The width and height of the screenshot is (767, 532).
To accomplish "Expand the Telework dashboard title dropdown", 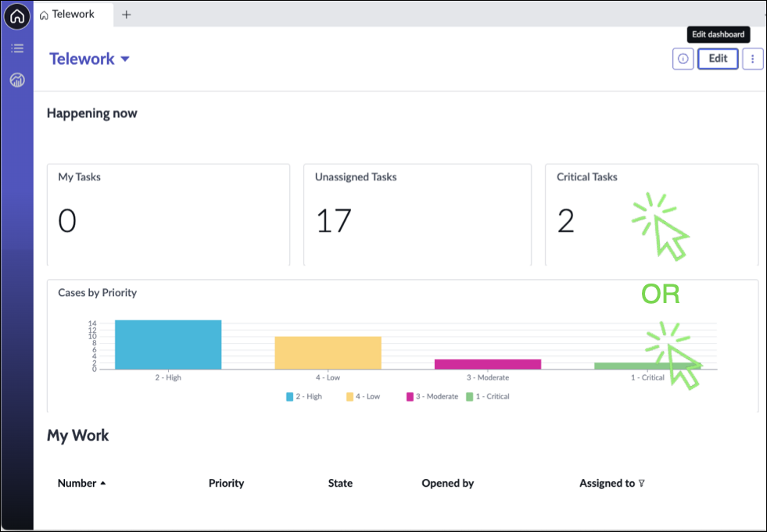I will (125, 59).
